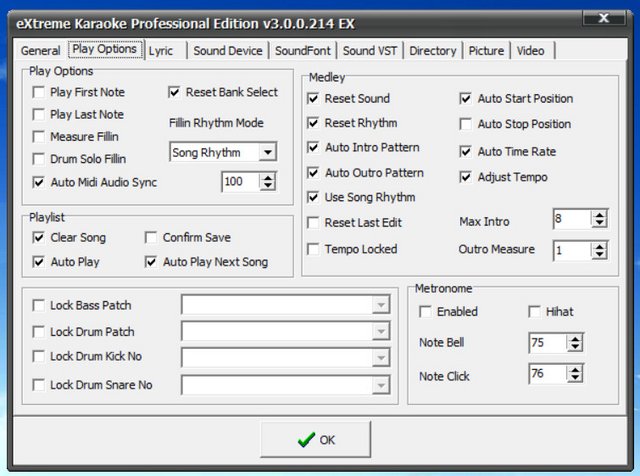The image size is (640, 476).
Task: Uncheck Use Song Rhythm
Action: click(313, 198)
